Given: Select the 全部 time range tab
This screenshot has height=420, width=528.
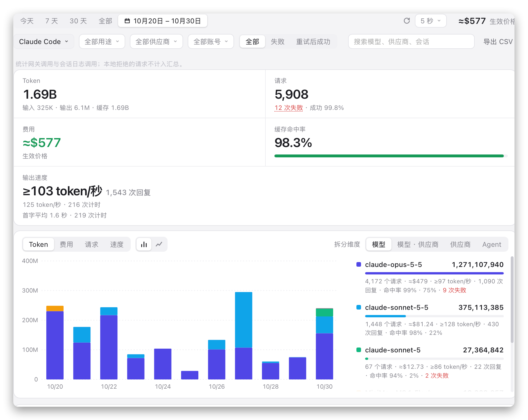Looking at the screenshot, I should click(x=105, y=21).
